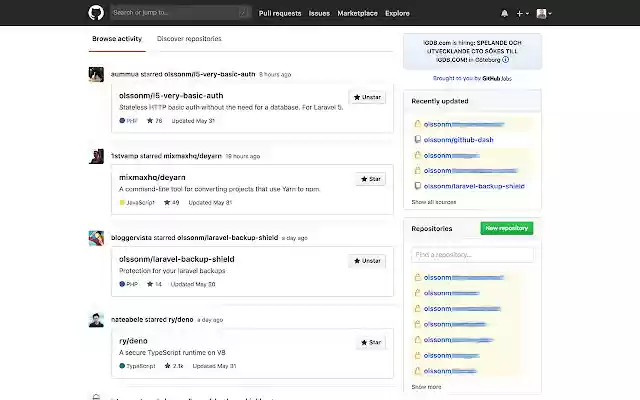Go to Marketplace in top navigation
Screen dimensions: 640x400
point(357,13)
